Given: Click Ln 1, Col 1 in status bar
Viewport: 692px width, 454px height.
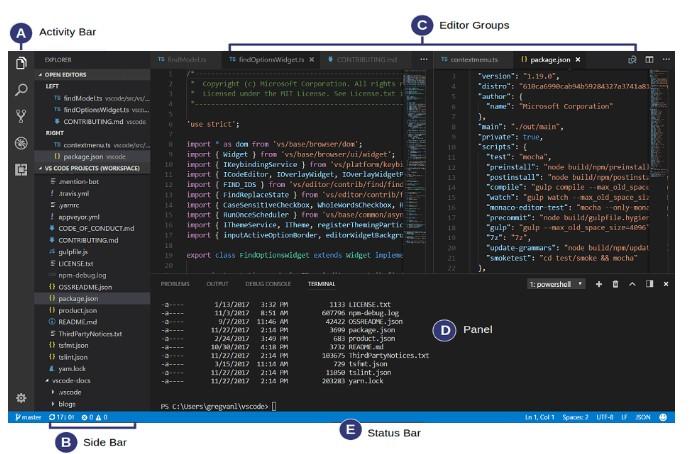Looking at the screenshot, I should click(539, 417).
